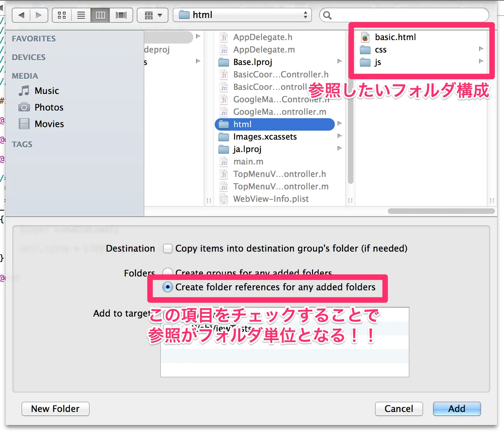The width and height of the screenshot is (504, 432).
Task: Select Create folder references for any added folders
Action: 167,287
